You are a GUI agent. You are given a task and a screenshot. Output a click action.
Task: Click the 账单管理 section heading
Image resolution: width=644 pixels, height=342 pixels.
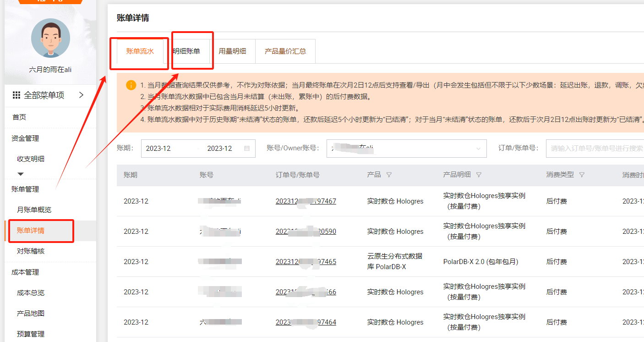pyautogui.click(x=25, y=189)
